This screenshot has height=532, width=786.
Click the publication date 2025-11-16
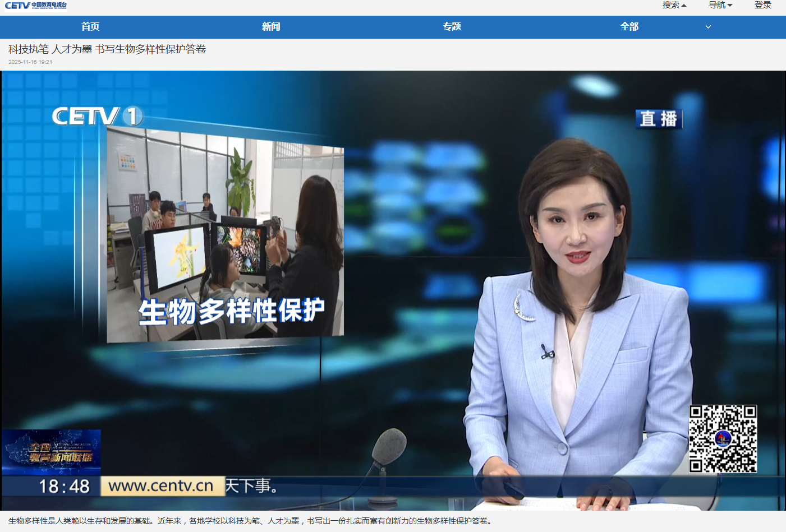(30, 62)
